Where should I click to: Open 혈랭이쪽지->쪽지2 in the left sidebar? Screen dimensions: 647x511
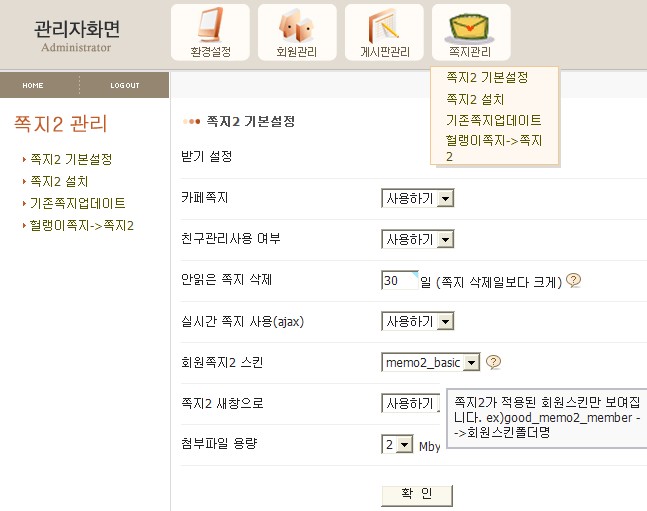click(82, 226)
